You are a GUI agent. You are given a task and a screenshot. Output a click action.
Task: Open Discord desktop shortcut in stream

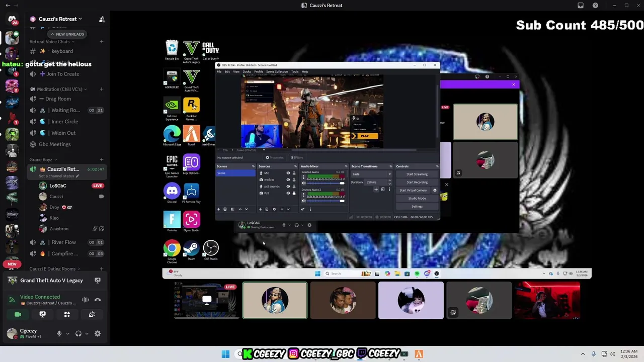[x=172, y=193]
